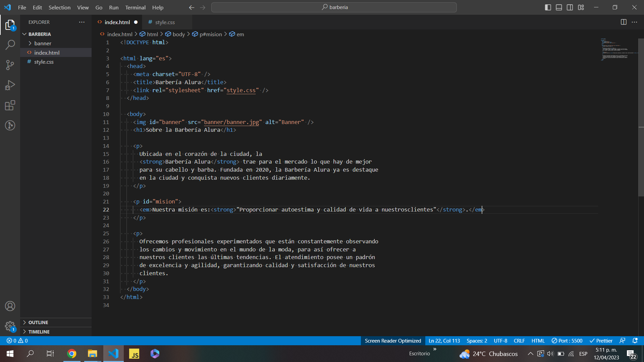The width and height of the screenshot is (644, 362).
Task: Change encoding via UTF-8
Action: (x=500, y=341)
